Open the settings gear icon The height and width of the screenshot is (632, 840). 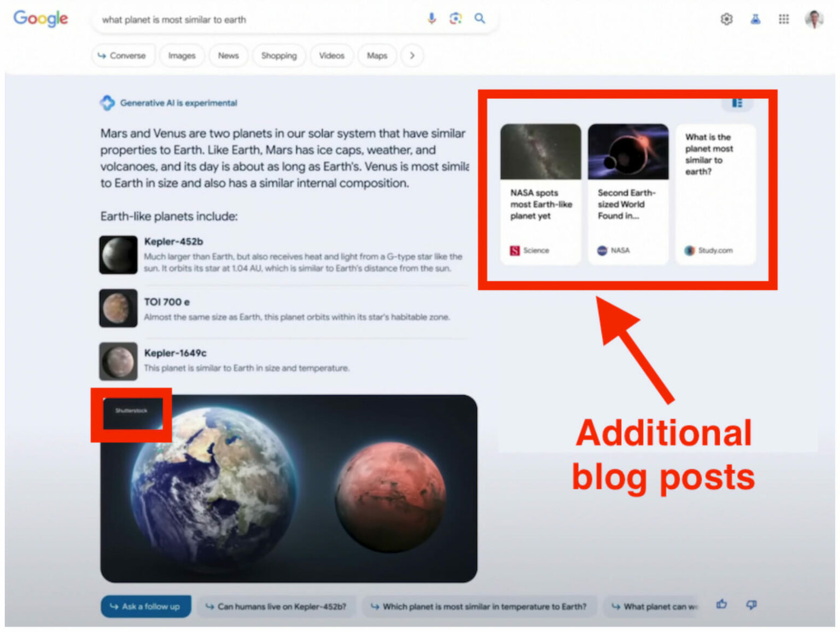pos(726,19)
